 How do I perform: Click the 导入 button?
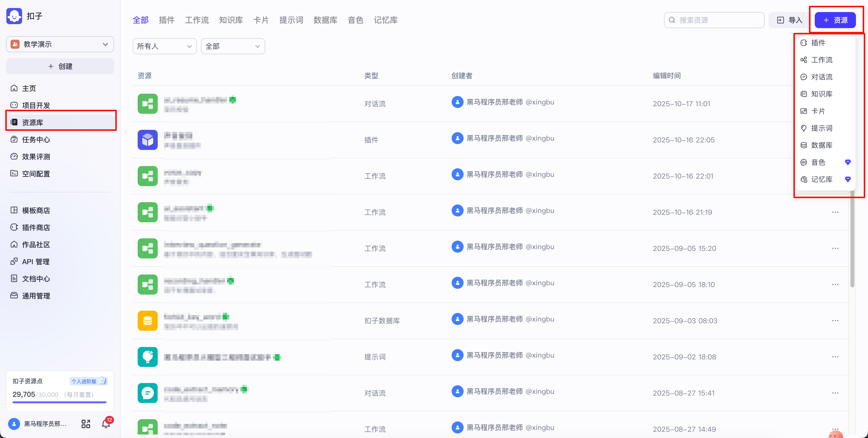tap(789, 20)
